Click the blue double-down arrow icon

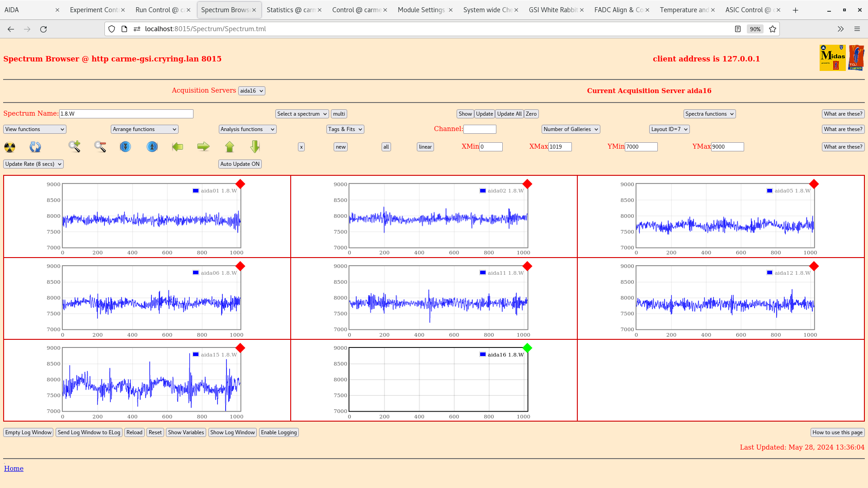click(x=126, y=147)
